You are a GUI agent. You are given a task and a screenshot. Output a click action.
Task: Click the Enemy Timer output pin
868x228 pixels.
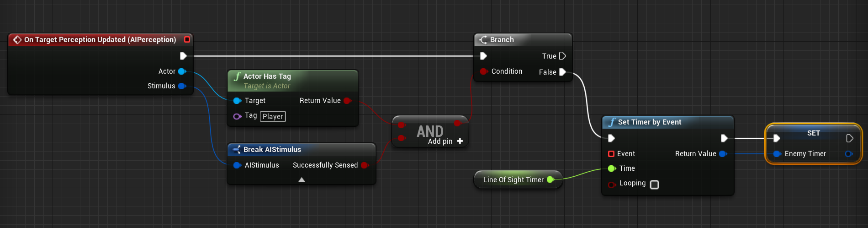coord(849,154)
